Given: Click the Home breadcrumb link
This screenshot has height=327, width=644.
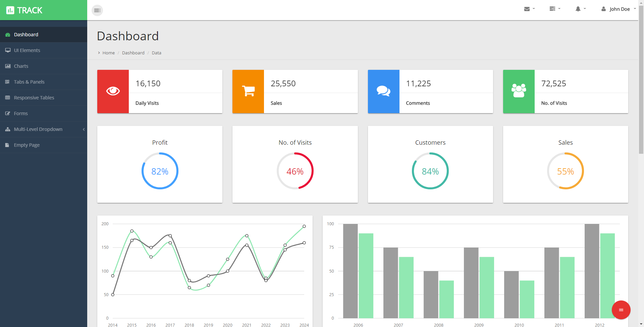Looking at the screenshot, I should tap(109, 53).
